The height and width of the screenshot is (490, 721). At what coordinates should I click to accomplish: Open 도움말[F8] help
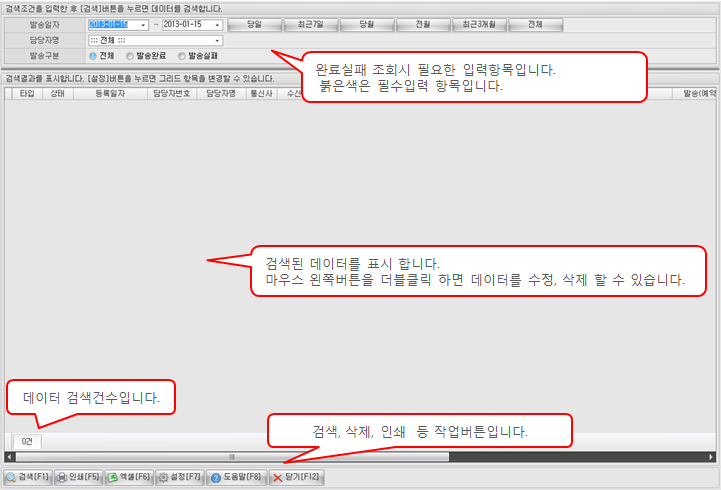click(236, 477)
